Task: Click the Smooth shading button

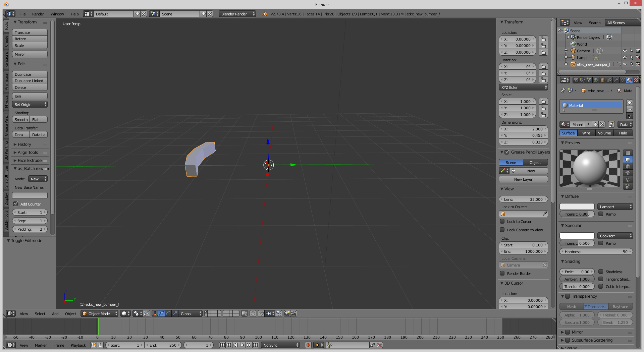Action: click(21, 120)
